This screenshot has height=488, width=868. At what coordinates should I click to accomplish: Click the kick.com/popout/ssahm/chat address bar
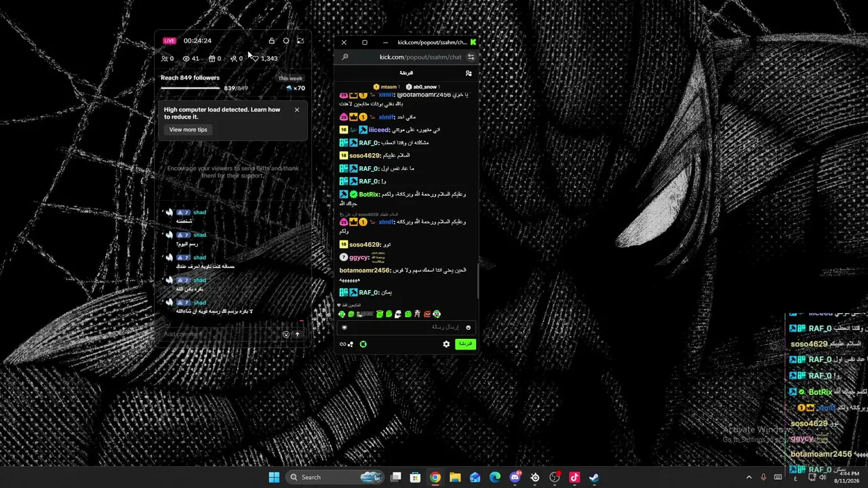(420, 57)
